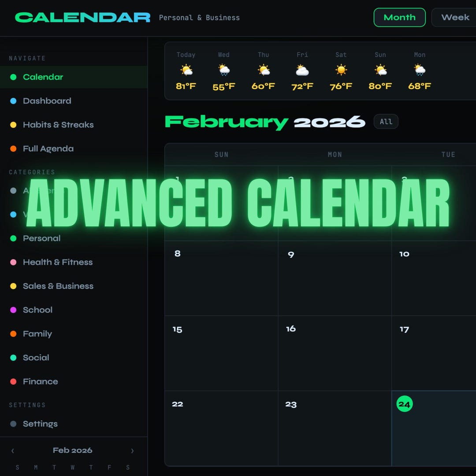This screenshot has height=476, width=476.
Task: Select February 22 day cell
Action: tap(221, 428)
